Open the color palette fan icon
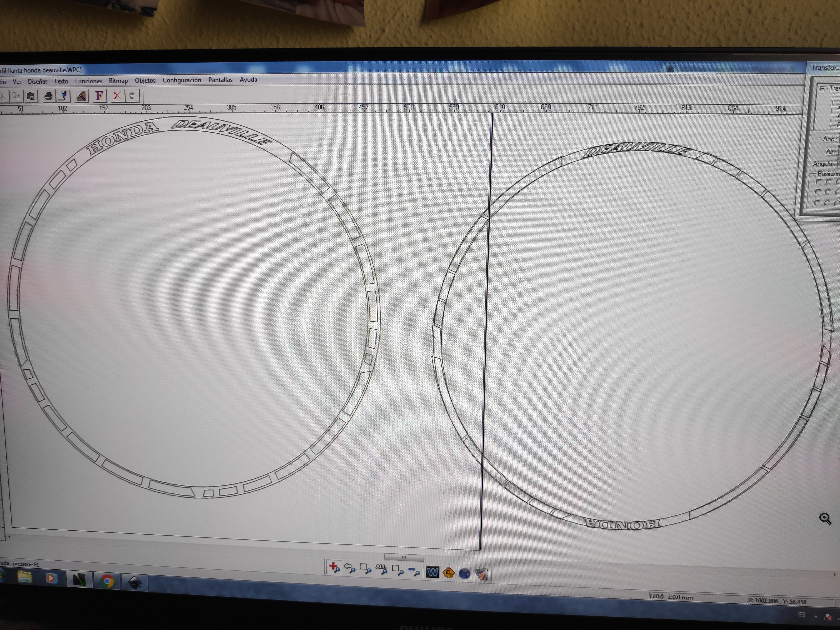840x630 pixels. coord(481,574)
